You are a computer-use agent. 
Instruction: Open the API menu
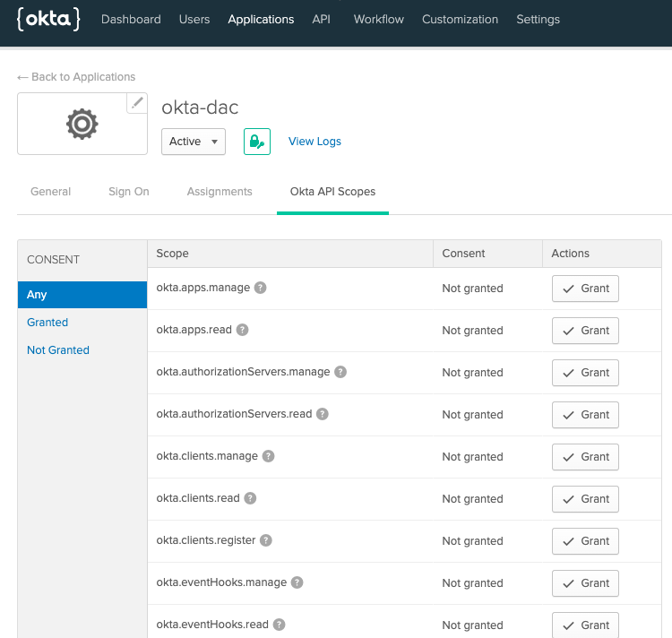(321, 20)
